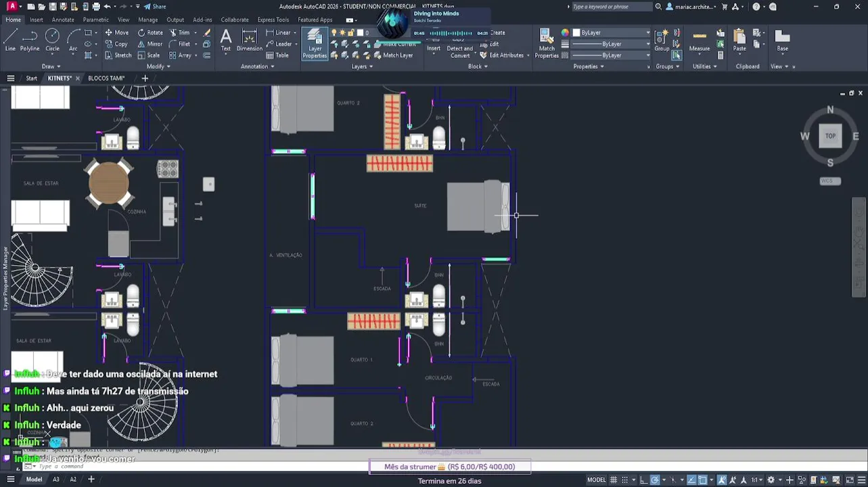This screenshot has width=868, height=487.
Task: Activate the Move command
Action: click(x=116, y=32)
